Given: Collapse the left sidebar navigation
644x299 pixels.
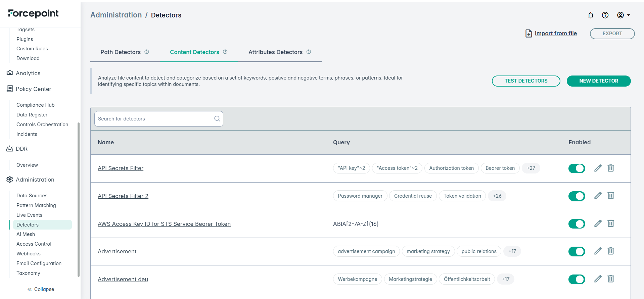Looking at the screenshot, I should tap(41, 289).
